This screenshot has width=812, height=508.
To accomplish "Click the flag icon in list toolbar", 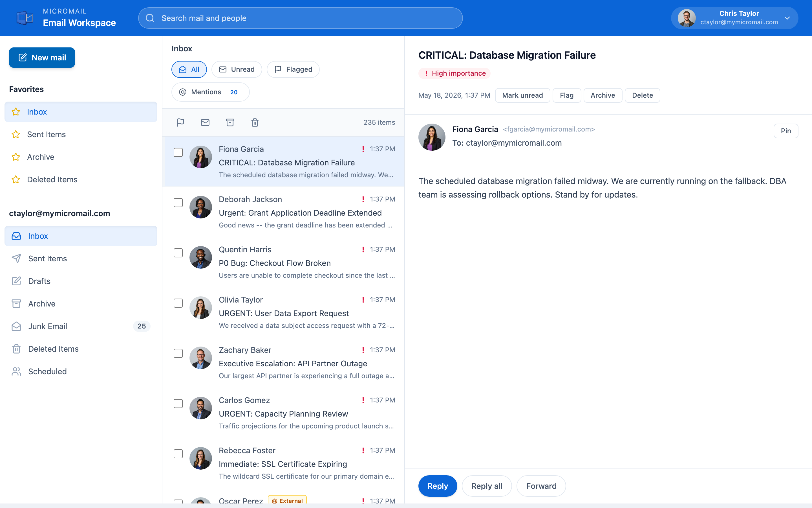I will [x=180, y=122].
